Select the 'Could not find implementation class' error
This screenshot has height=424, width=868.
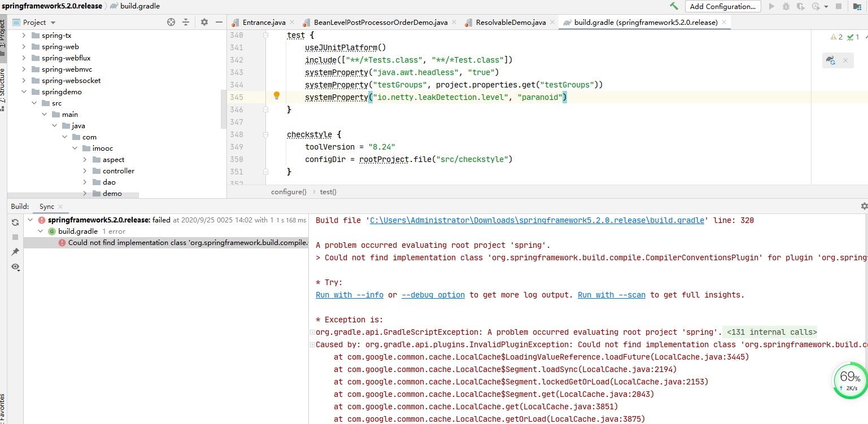166,242
